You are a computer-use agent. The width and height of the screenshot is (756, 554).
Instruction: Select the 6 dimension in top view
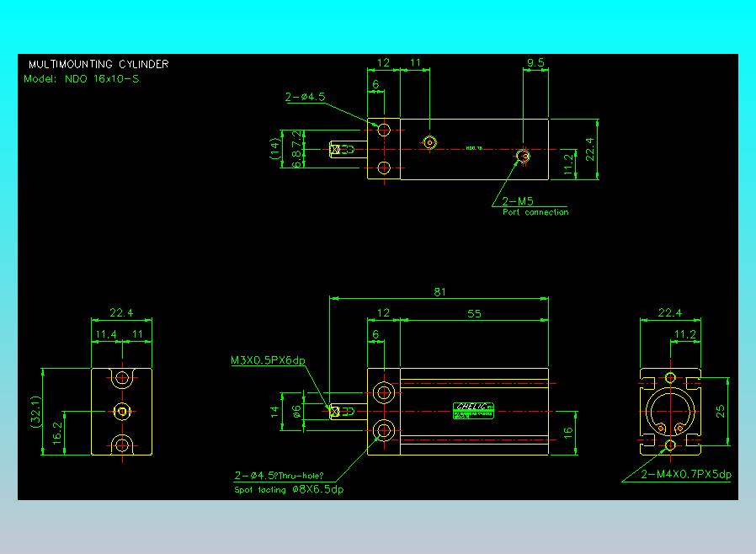pyautogui.click(x=375, y=84)
